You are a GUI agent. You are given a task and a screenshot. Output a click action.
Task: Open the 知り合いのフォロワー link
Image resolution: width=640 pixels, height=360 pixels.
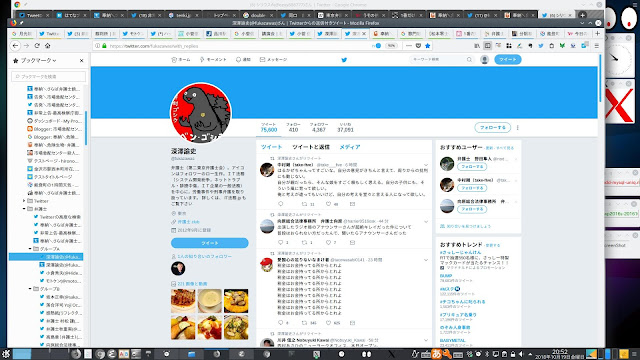[204, 256]
